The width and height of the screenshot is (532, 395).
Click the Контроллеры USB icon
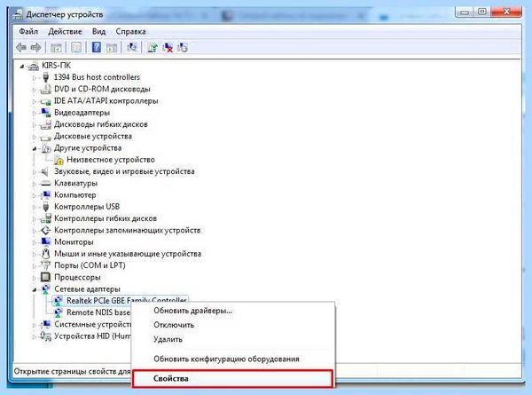point(46,207)
